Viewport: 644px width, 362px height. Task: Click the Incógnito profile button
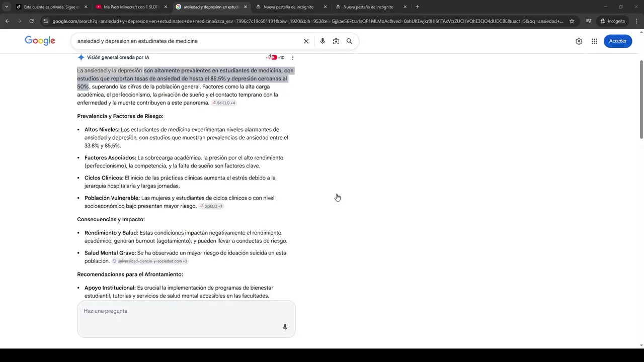[x=612, y=21]
